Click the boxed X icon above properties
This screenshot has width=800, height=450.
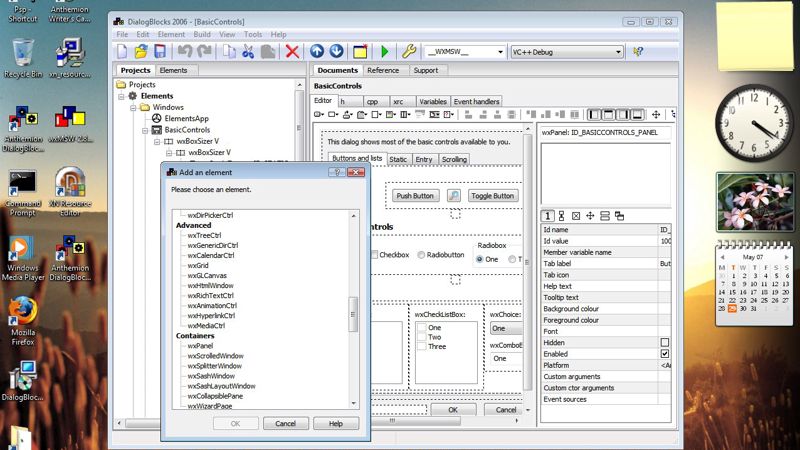(576, 216)
